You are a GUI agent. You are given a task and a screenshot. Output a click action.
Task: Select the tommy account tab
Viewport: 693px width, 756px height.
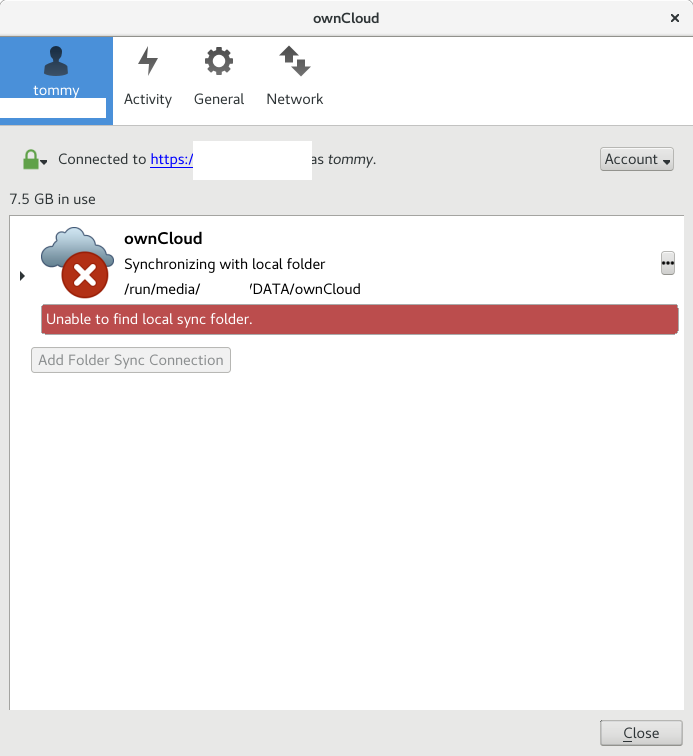(x=56, y=81)
